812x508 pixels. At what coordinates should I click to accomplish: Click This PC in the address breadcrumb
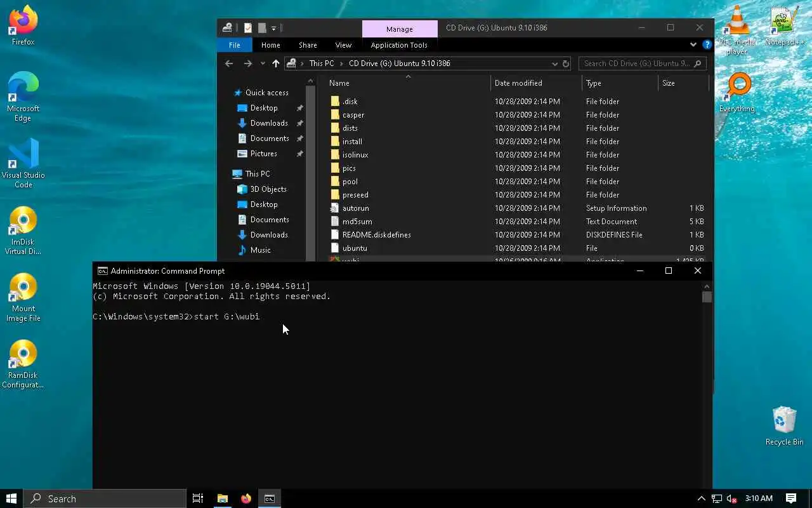pyautogui.click(x=322, y=63)
